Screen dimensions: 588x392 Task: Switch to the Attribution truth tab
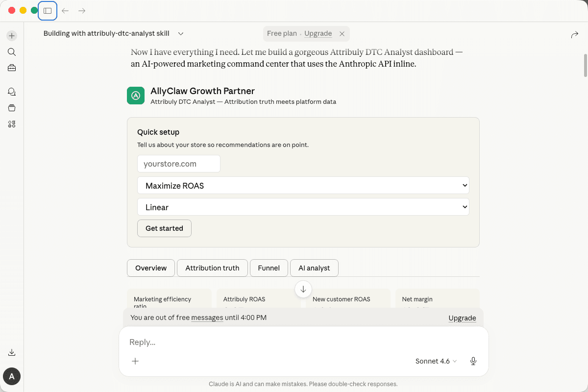click(x=212, y=268)
